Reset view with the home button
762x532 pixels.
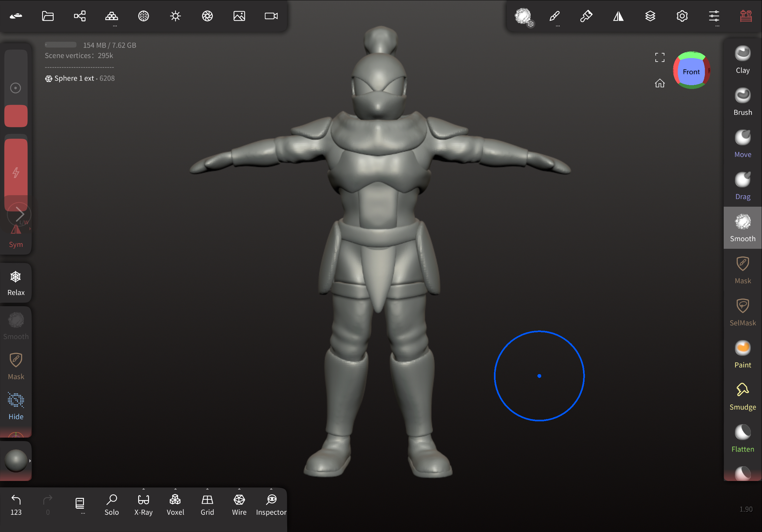pyautogui.click(x=660, y=83)
